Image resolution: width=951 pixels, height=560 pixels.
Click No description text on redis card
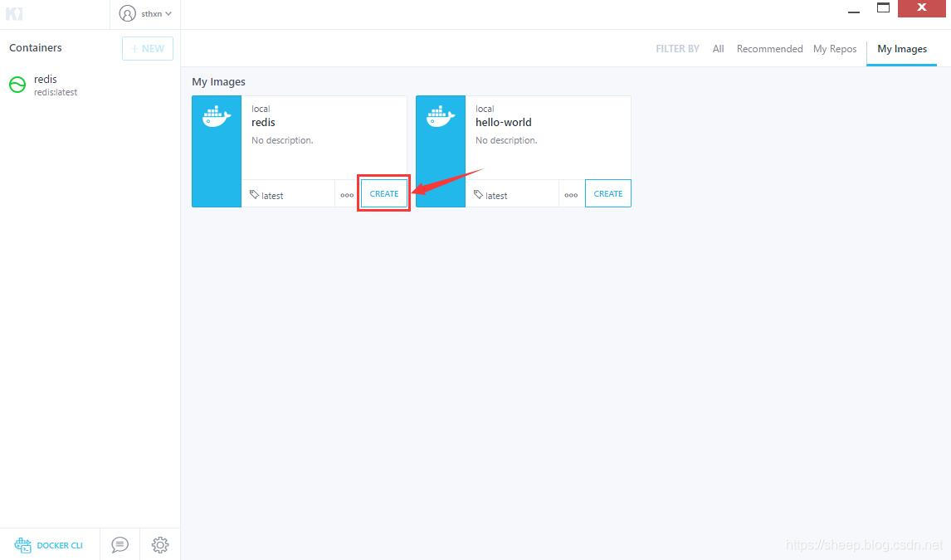282,140
